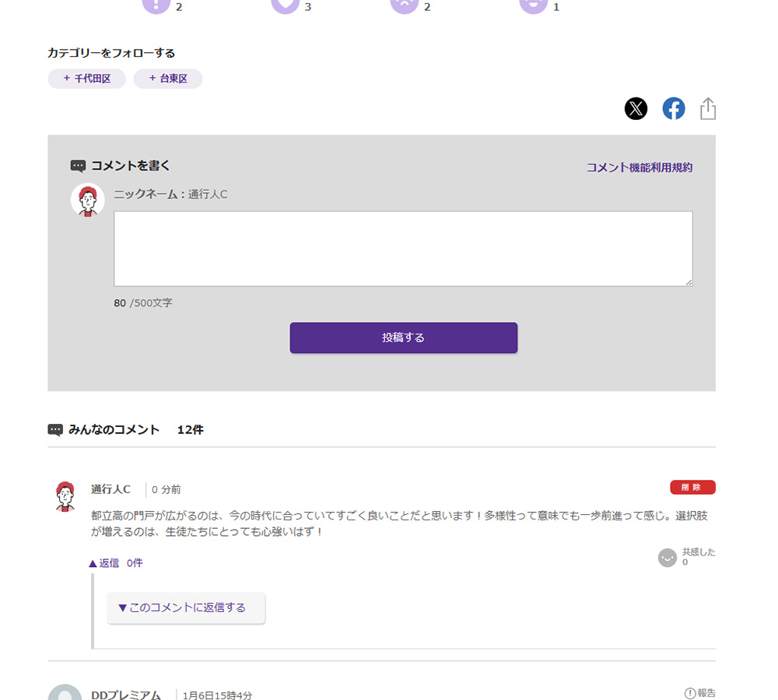This screenshot has height=700, width=778.
Task: Submit comment with 投稿する button
Action: [403, 338]
